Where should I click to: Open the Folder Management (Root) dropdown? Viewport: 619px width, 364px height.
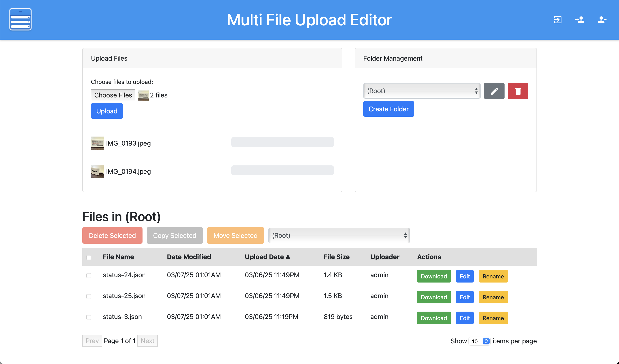[422, 91]
